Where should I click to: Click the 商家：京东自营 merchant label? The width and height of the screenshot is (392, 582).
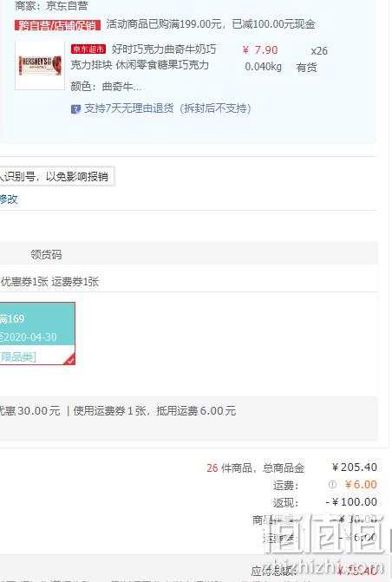point(51,6)
